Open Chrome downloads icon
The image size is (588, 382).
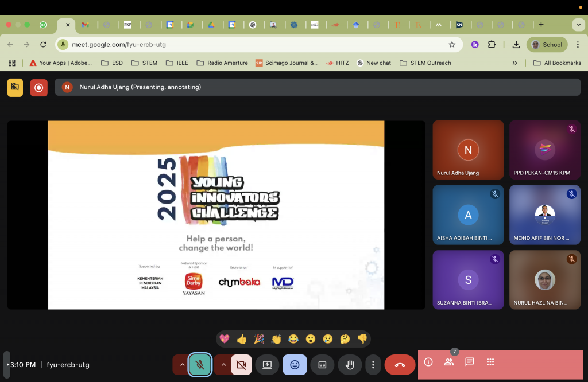[516, 45]
